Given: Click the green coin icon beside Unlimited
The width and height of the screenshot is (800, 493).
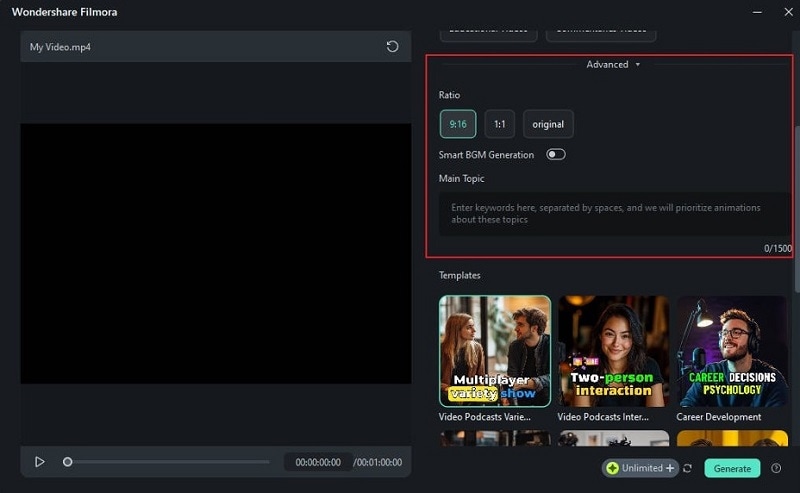Looking at the screenshot, I should tap(612, 468).
